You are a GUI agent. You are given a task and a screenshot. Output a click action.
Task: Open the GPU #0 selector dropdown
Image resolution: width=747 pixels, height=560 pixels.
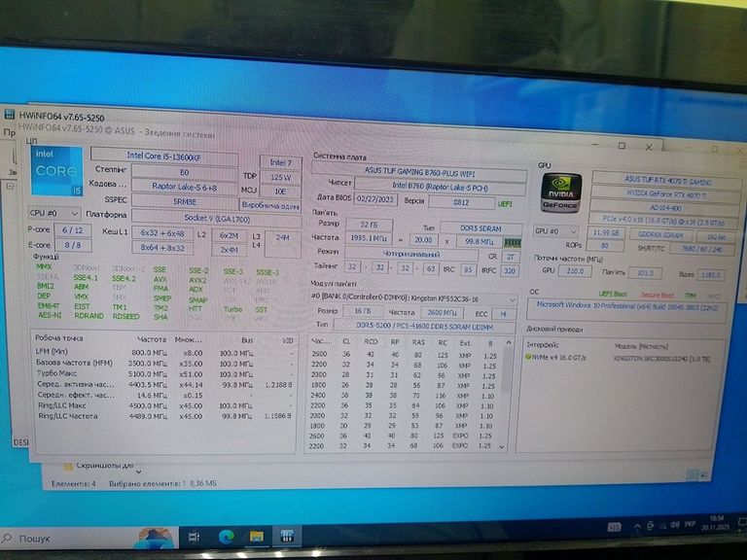[x=555, y=231]
